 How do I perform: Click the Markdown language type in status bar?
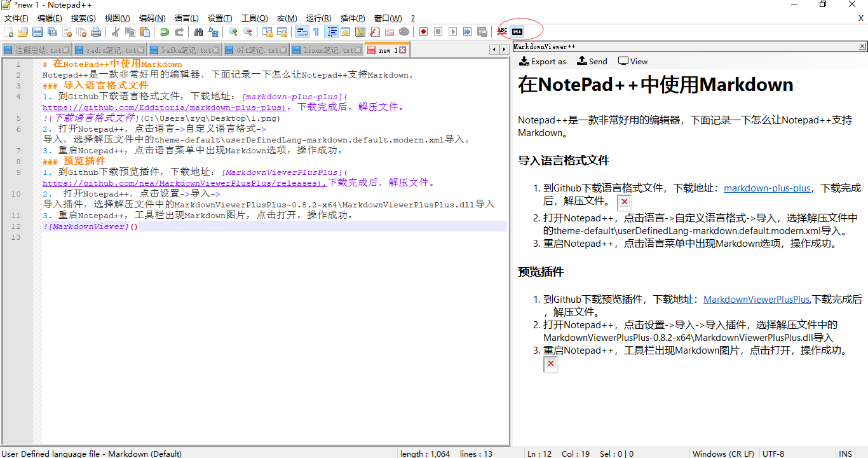(x=92, y=454)
